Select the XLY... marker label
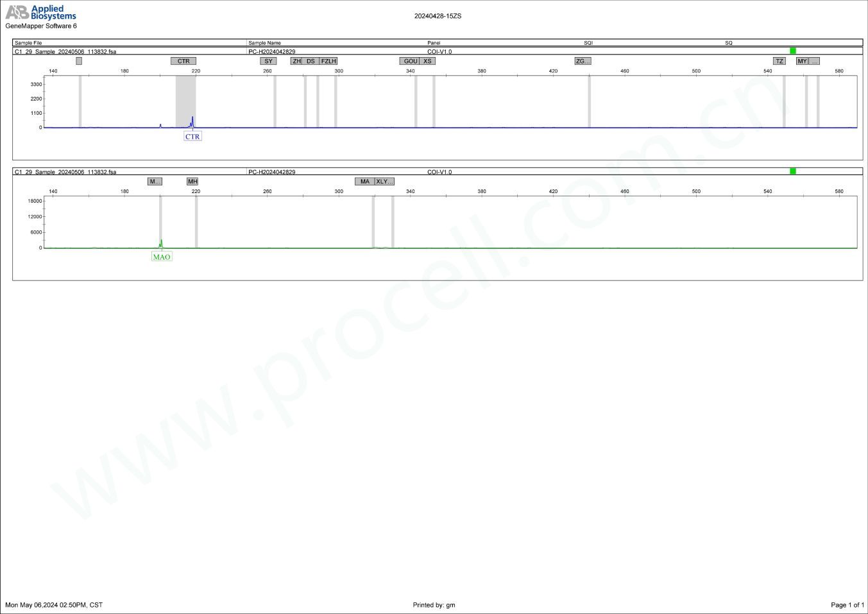This screenshot has height=614, width=868. point(384,182)
